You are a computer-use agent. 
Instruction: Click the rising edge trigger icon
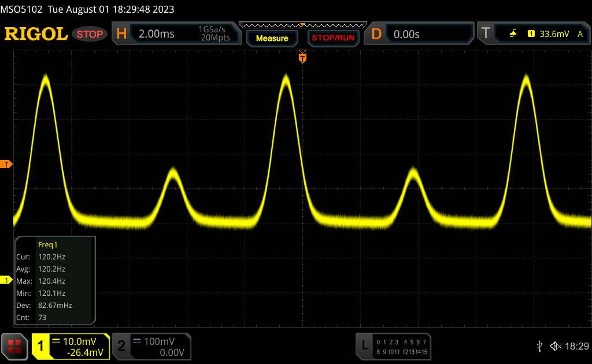(x=513, y=34)
